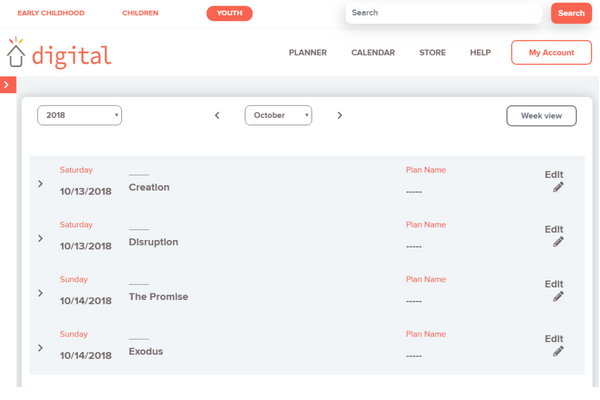Open the Planner menu
This screenshot has width=600, height=400.
coord(308,52)
